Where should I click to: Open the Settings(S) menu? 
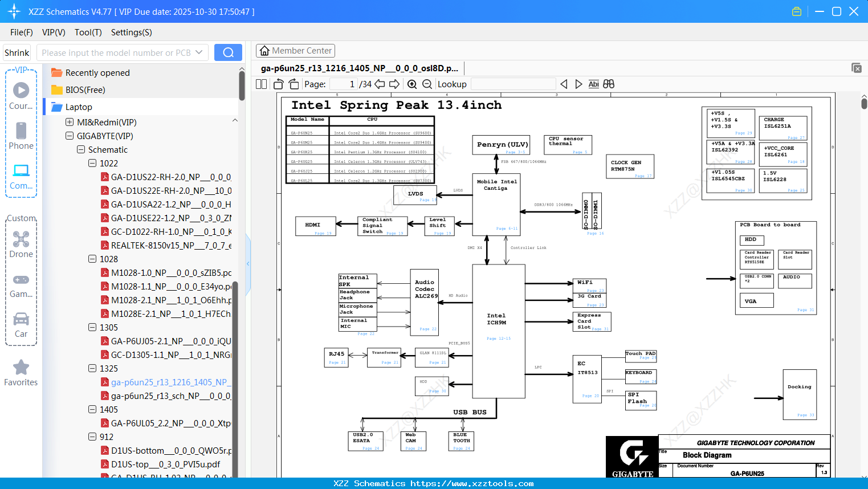pos(131,32)
